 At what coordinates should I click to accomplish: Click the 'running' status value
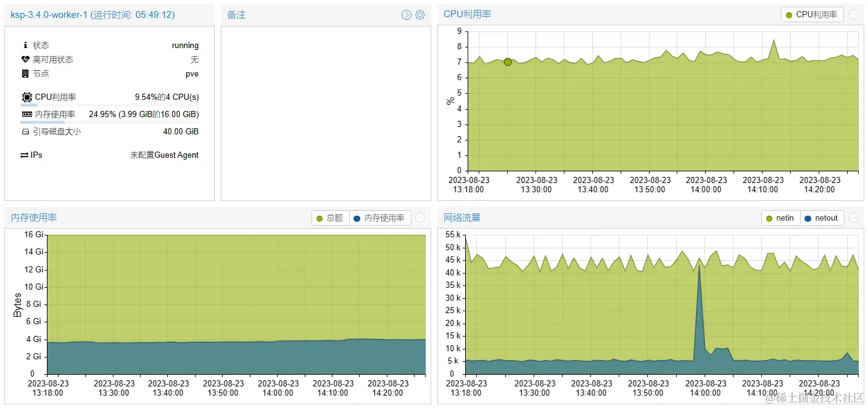(185, 45)
